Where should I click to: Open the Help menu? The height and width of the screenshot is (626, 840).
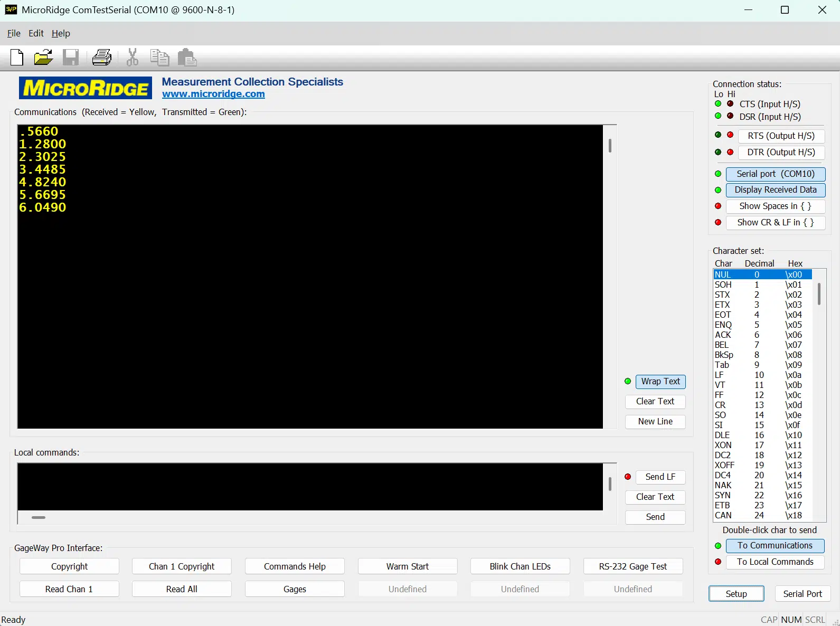pyautogui.click(x=61, y=33)
